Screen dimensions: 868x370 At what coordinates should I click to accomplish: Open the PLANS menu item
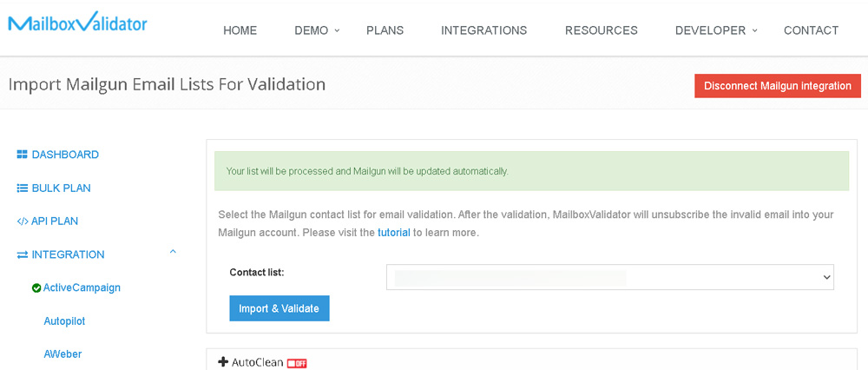pos(385,30)
